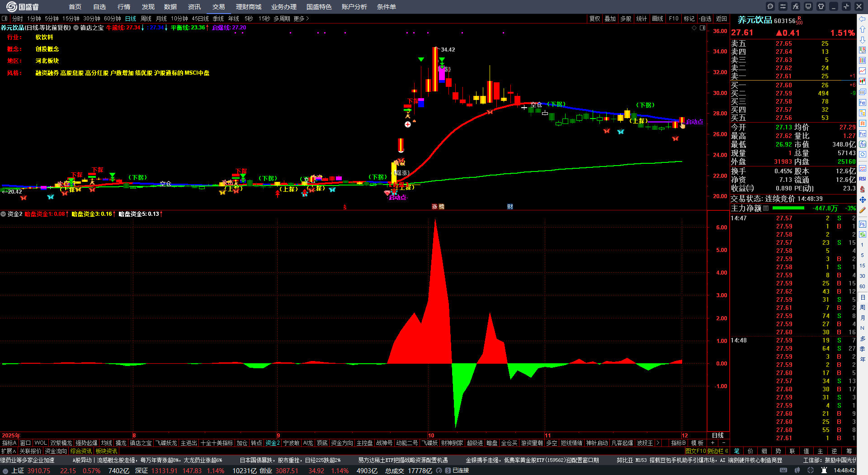Select the 季线 period
Image resolution: width=868 pixels, height=475 pixels.
point(218,19)
